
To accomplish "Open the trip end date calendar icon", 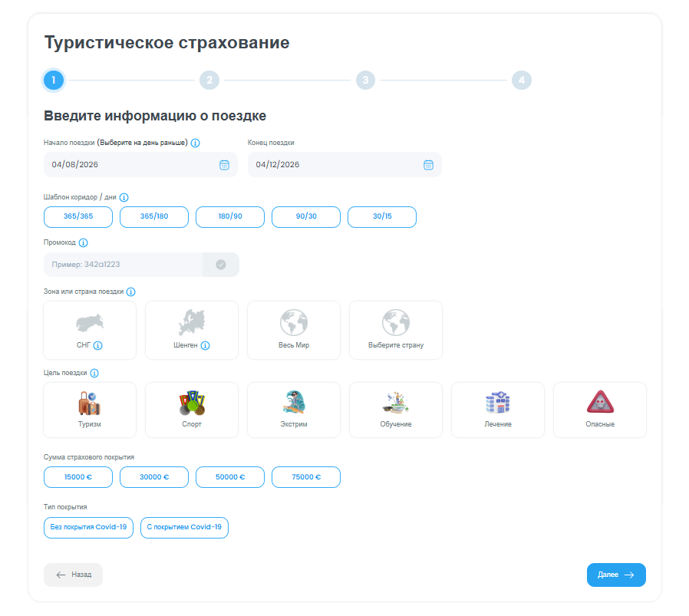I will pyautogui.click(x=428, y=164).
